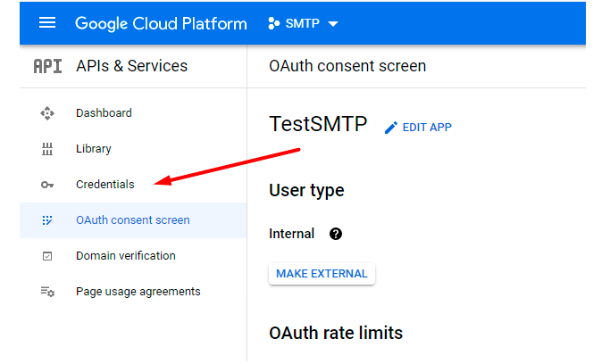The height and width of the screenshot is (364, 610).
Task: Expand the SMTP project dropdown arrow
Action: tap(333, 24)
